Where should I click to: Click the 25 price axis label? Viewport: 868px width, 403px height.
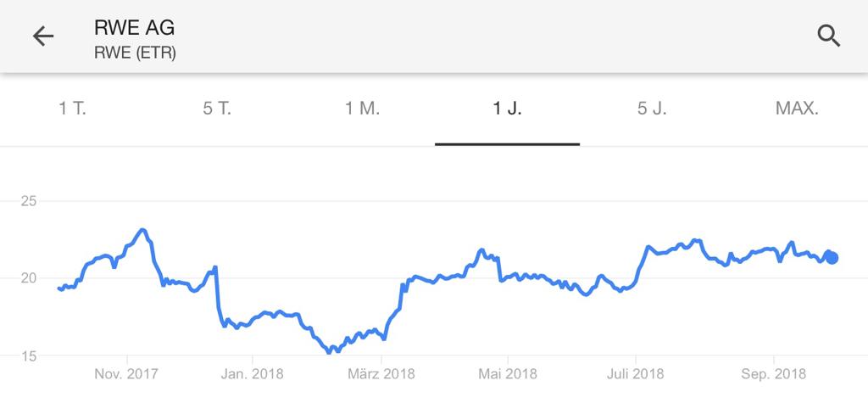[x=29, y=201]
